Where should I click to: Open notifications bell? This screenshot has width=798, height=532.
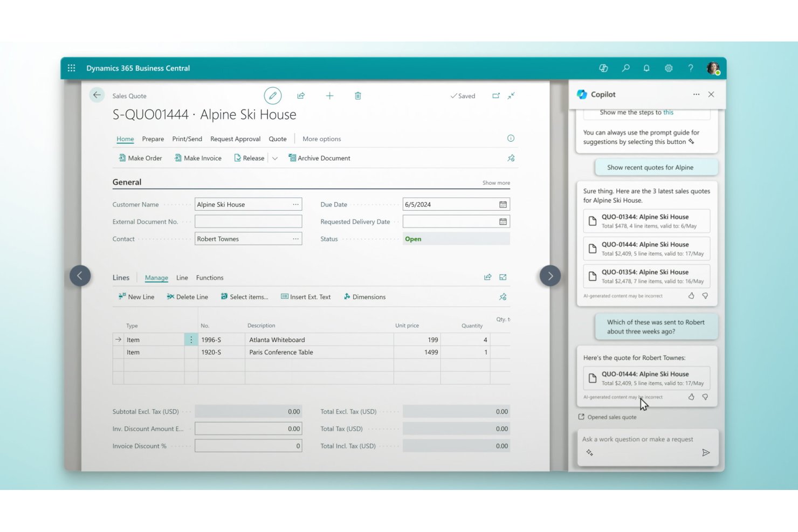pos(646,68)
